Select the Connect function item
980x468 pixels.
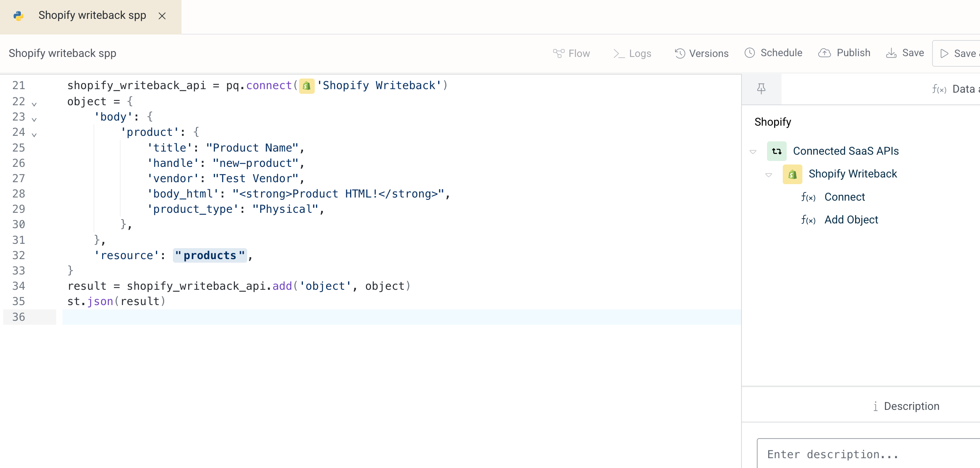coord(845,197)
